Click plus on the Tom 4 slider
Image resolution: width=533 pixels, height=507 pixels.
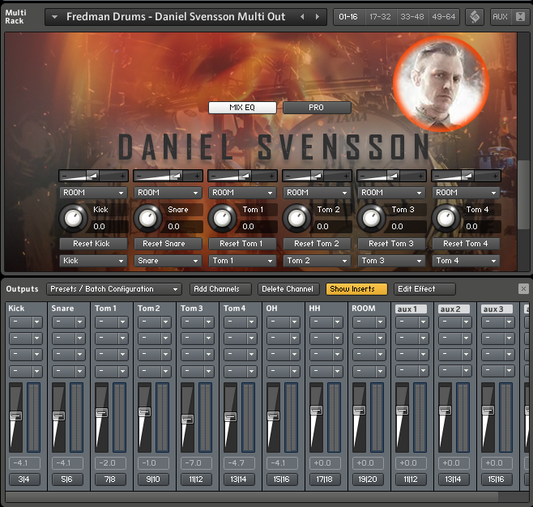(x=495, y=176)
